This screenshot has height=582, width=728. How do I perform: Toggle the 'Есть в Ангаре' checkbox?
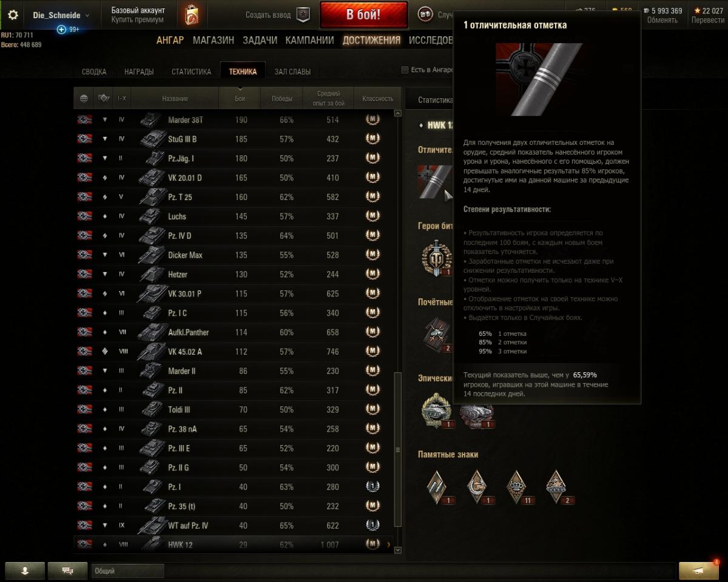[405, 70]
